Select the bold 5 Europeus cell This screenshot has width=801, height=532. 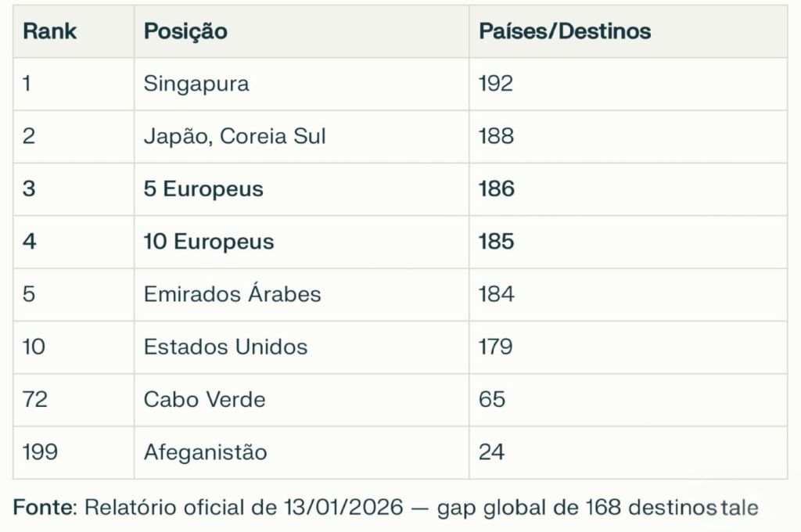pyautogui.click(x=203, y=189)
